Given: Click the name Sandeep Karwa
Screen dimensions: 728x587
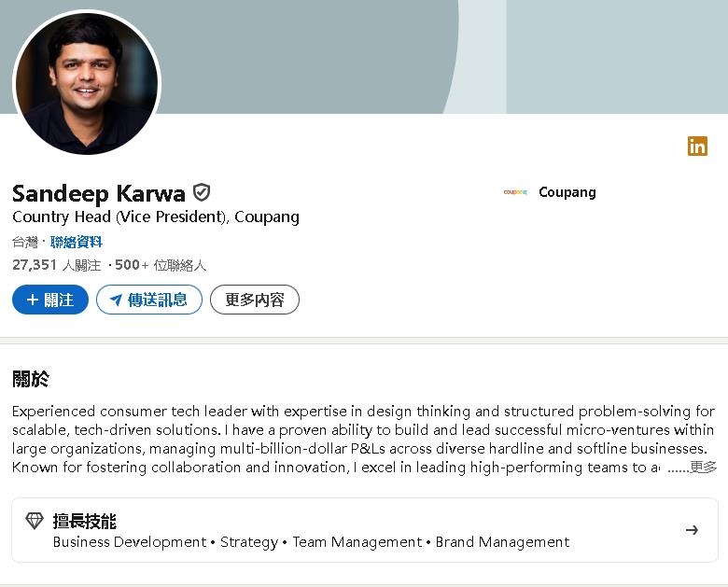Looking at the screenshot, I should coord(99,193).
